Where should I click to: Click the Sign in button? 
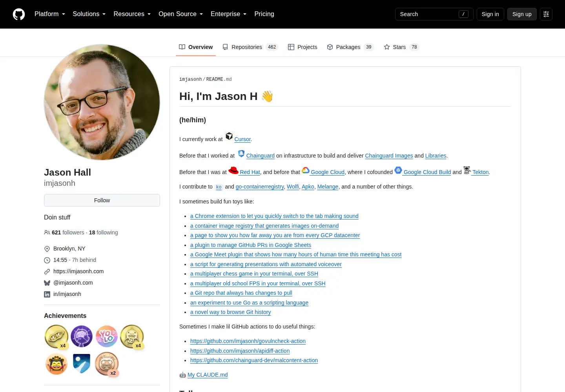coord(490,14)
